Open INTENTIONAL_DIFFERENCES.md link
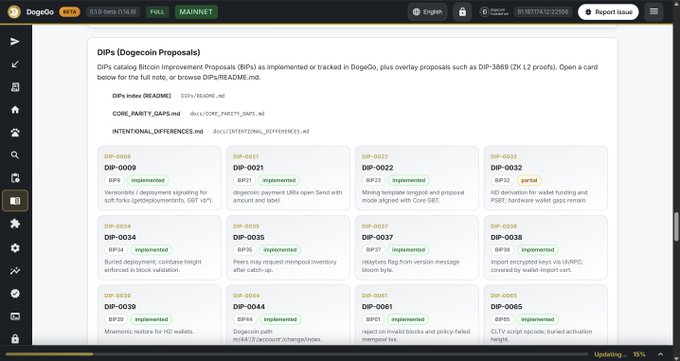The image size is (680, 361). click(157, 131)
